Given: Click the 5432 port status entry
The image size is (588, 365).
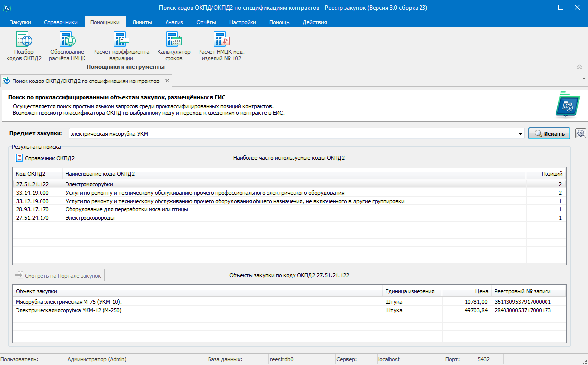Looking at the screenshot, I should pyautogui.click(x=483, y=359).
